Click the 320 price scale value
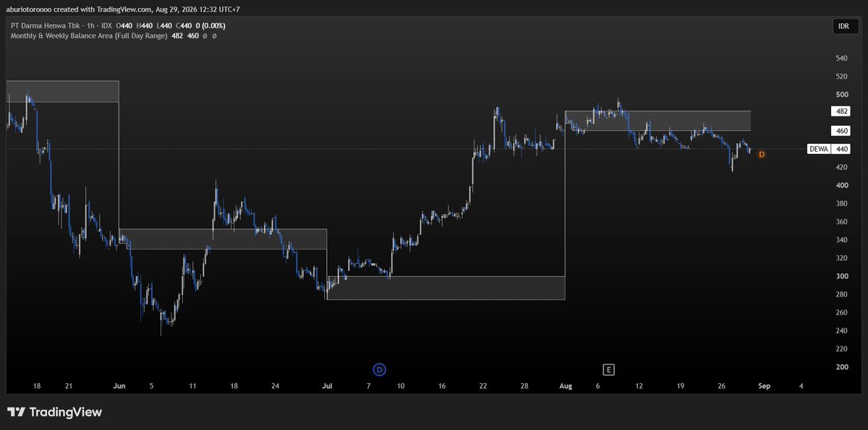 pyautogui.click(x=841, y=258)
